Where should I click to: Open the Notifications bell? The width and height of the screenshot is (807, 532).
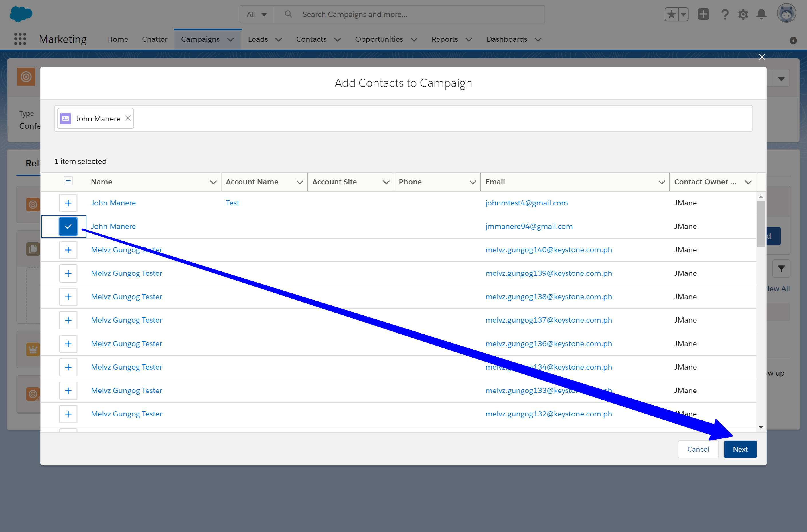761,14
